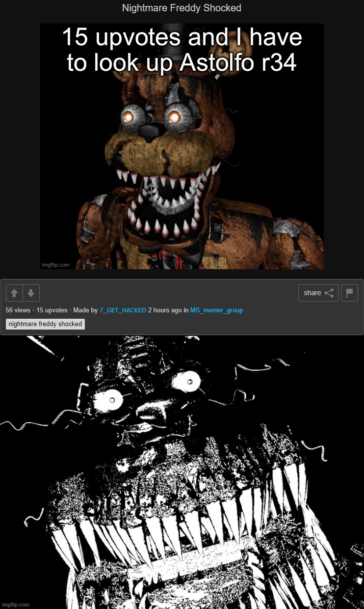Open the black and white Freddy image
364x609 pixels.
182,472
